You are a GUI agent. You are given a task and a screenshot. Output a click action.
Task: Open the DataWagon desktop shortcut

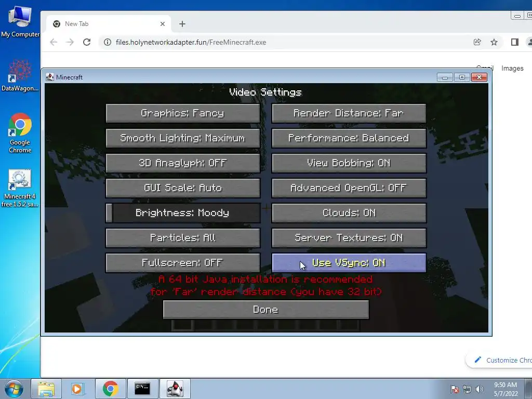pos(20,75)
